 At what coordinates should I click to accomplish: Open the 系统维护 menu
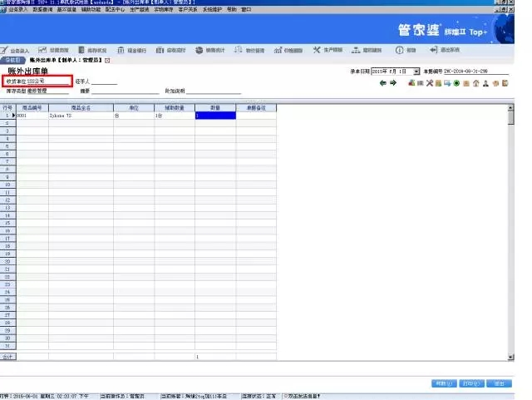213,9
